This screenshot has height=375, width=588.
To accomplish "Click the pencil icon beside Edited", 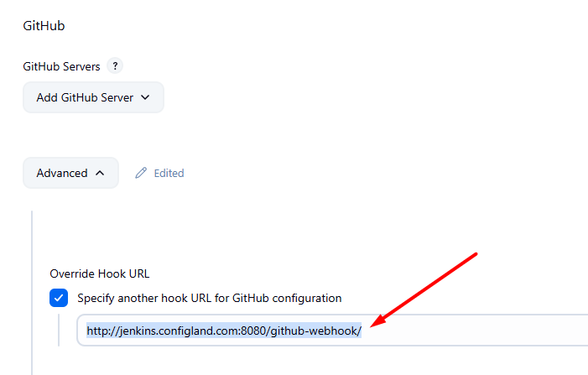I will coord(140,173).
